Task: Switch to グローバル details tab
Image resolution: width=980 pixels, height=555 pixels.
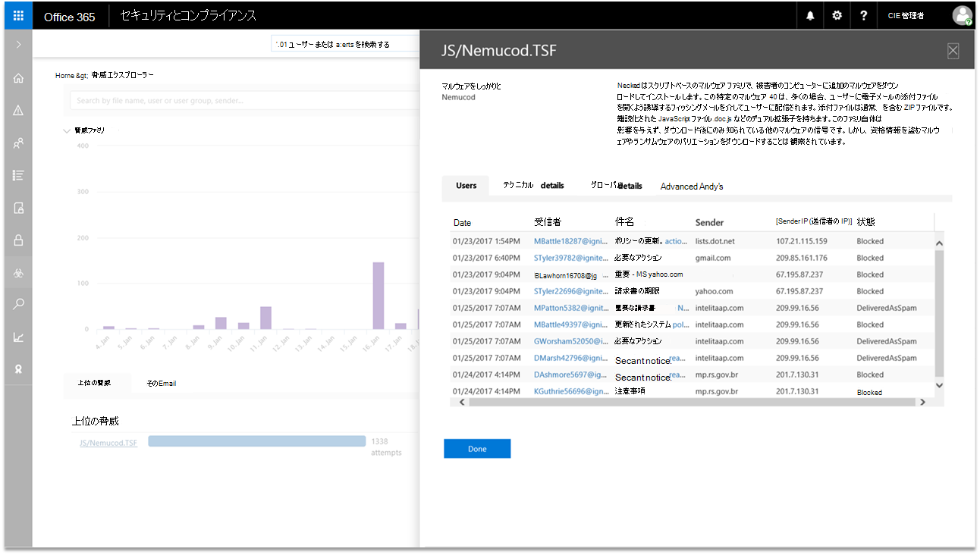Action: (617, 186)
